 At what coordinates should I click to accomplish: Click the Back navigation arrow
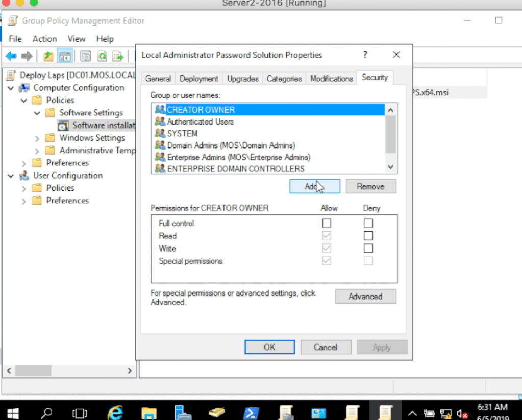click(x=11, y=56)
